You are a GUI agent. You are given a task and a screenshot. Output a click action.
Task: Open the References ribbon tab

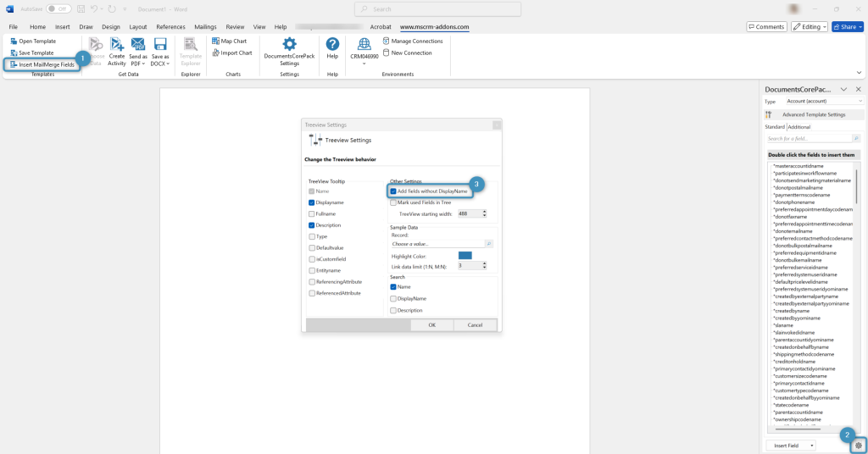point(170,26)
